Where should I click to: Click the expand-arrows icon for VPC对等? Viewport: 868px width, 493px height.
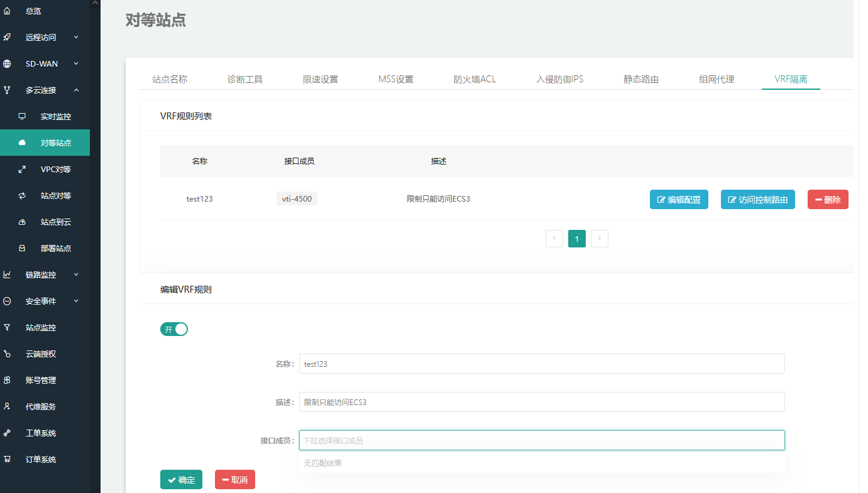[22, 169]
